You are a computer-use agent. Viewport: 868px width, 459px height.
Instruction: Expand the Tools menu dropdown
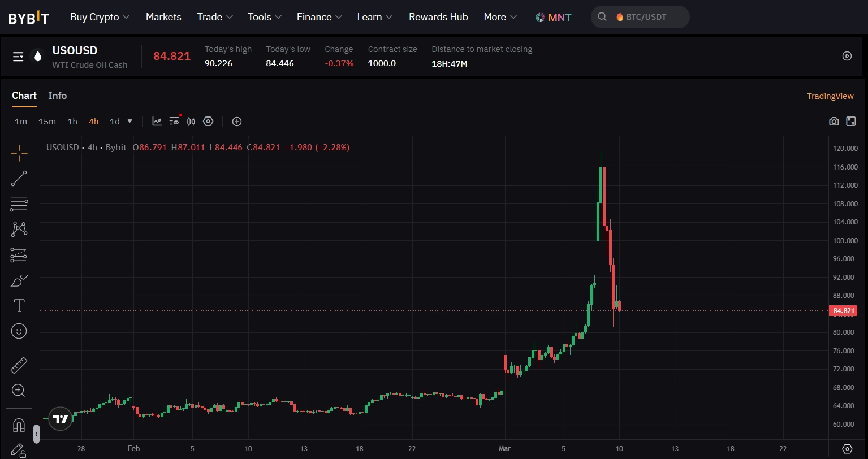point(264,17)
